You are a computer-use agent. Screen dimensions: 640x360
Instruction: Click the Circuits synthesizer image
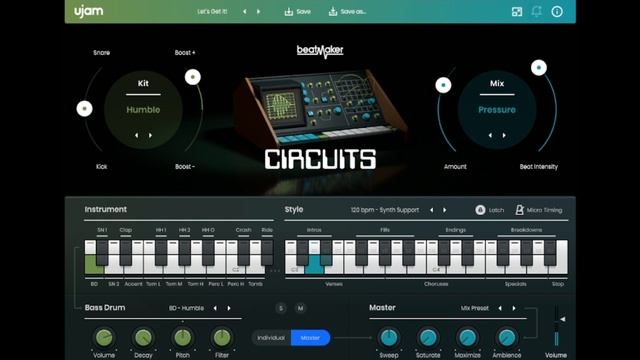320,107
